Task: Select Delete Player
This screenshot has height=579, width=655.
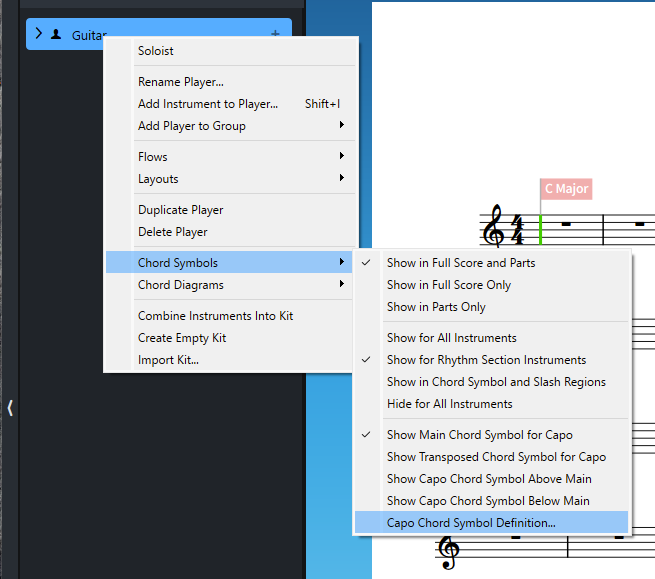Action: coord(230,232)
